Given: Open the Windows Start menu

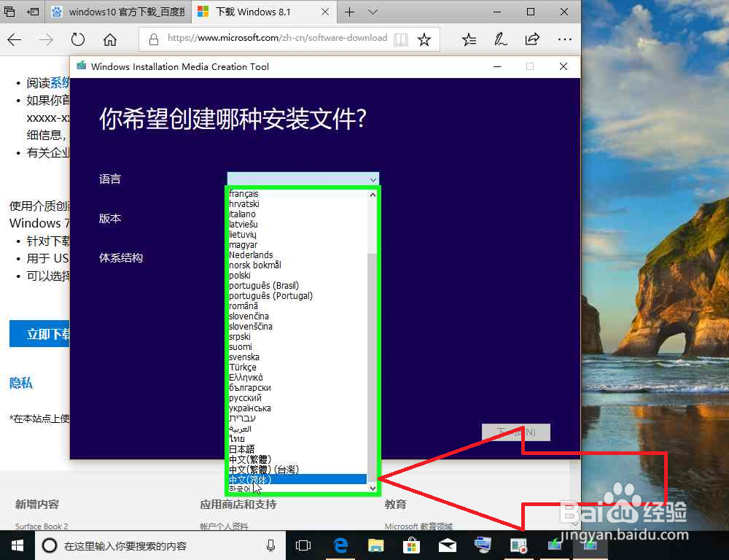Looking at the screenshot, I should click(x=17, y=545).
